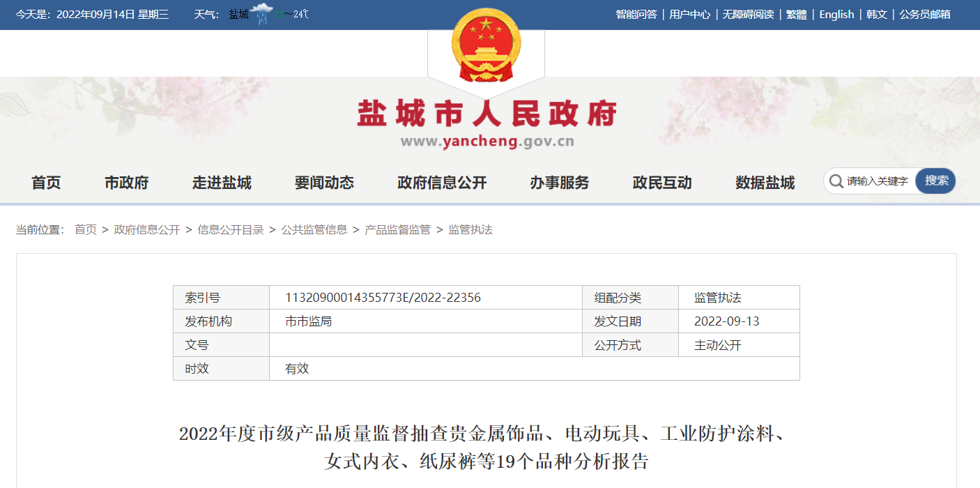Viewport: 980px width, 488px height.
Task: Click today's date 2022年09月14日 星期三
Action: [x=113, y=15]
